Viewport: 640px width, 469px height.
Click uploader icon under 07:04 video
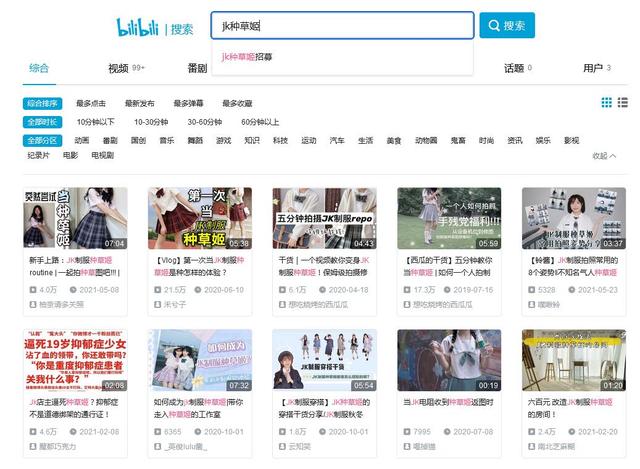click(33, 305)
